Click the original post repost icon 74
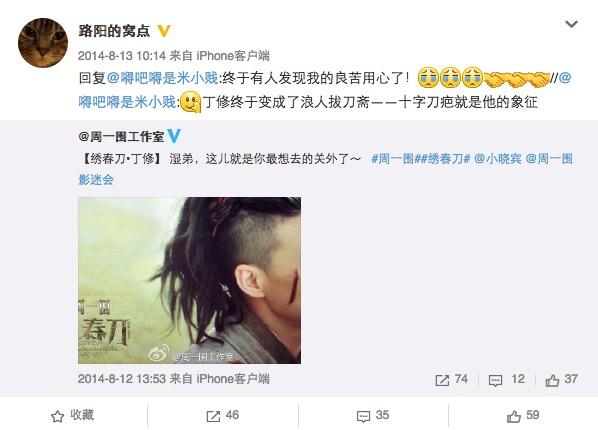Image resolution: width=598 pixels, height=430 pixels. 452,379
